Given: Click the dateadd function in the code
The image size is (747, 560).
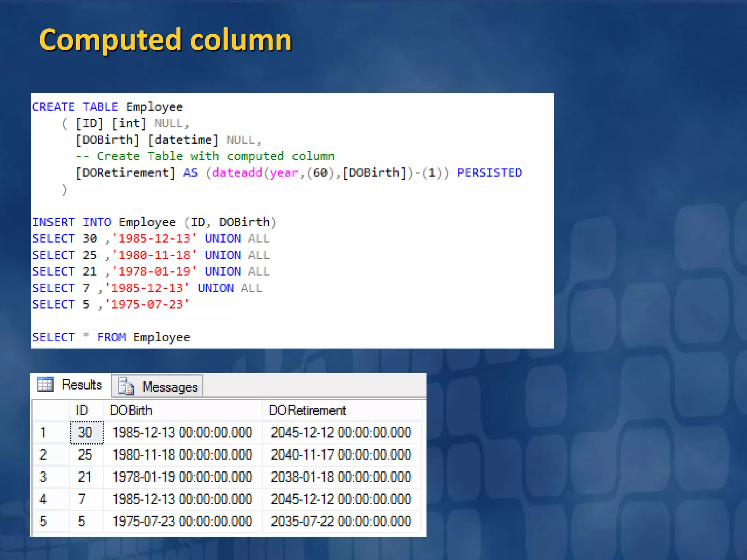Looking at the screenshot, I should (x=237, y=172).
